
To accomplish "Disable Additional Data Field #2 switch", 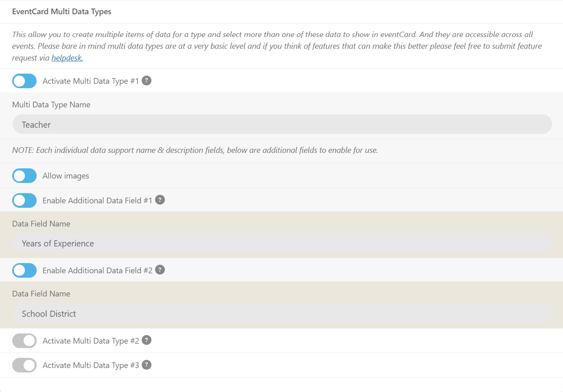I will 24,270.
